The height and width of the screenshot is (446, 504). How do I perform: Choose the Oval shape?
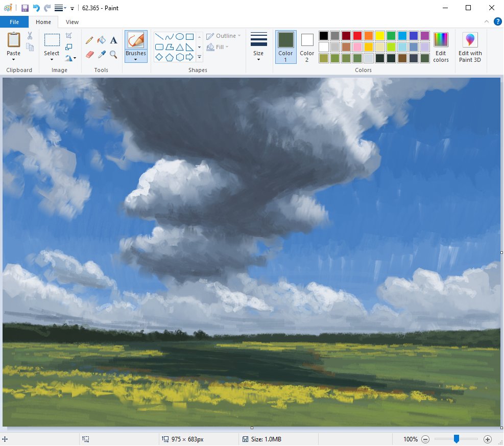pos(180,36)
